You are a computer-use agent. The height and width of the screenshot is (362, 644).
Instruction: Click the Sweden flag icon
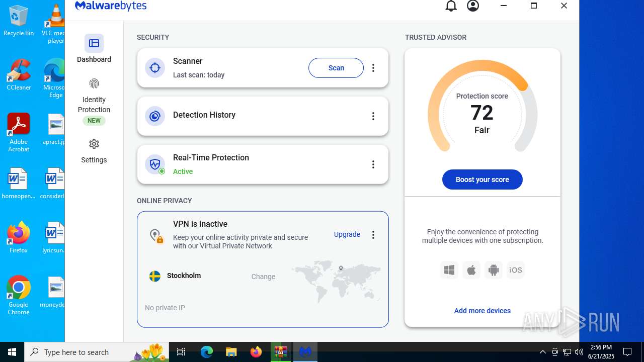click(x=155, y=276)
